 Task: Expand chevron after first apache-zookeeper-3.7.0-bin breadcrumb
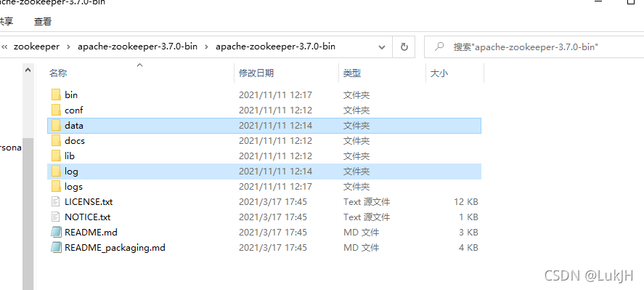click(206, 47)
